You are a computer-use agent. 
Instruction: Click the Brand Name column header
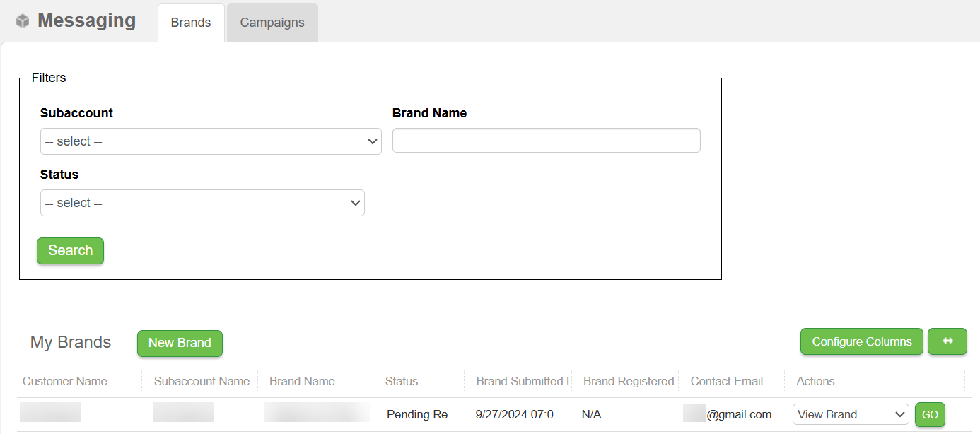pyautogui.click(x=302, y=381)
